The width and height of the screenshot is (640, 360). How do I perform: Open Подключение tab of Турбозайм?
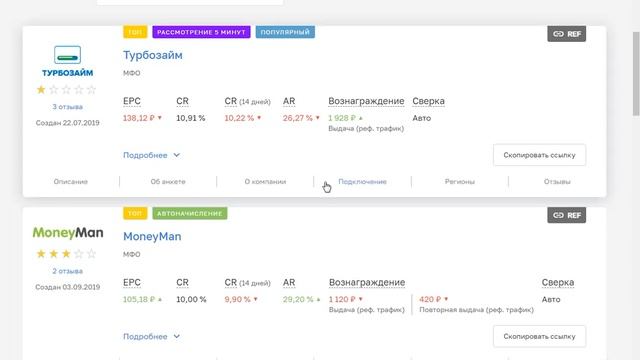[362, 182]
